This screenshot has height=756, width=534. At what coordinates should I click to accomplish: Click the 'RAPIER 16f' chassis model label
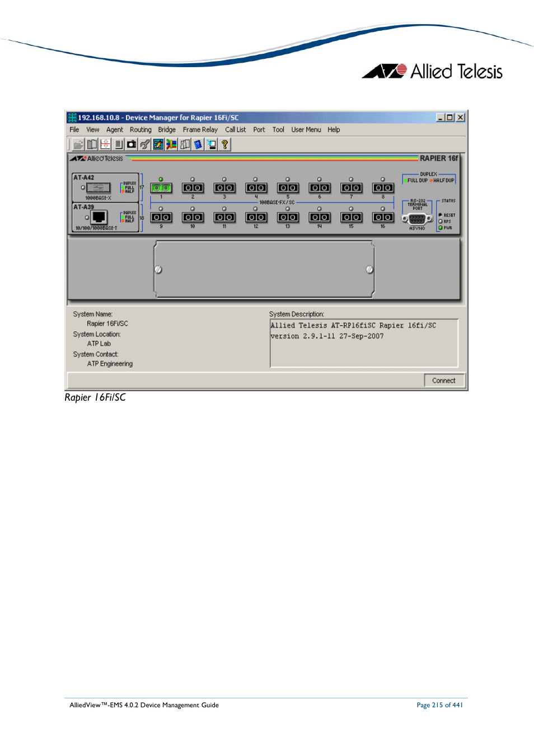[x=439, y=158]
